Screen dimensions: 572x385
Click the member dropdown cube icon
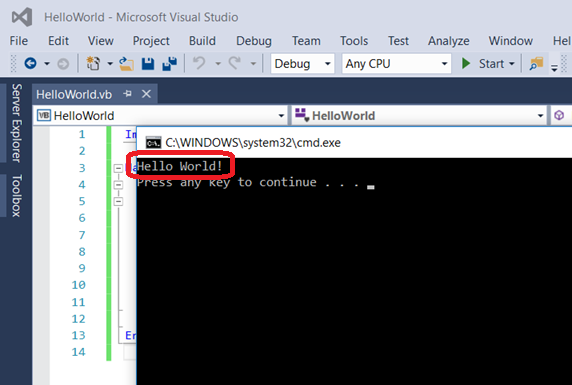click(x=559, y=115)
